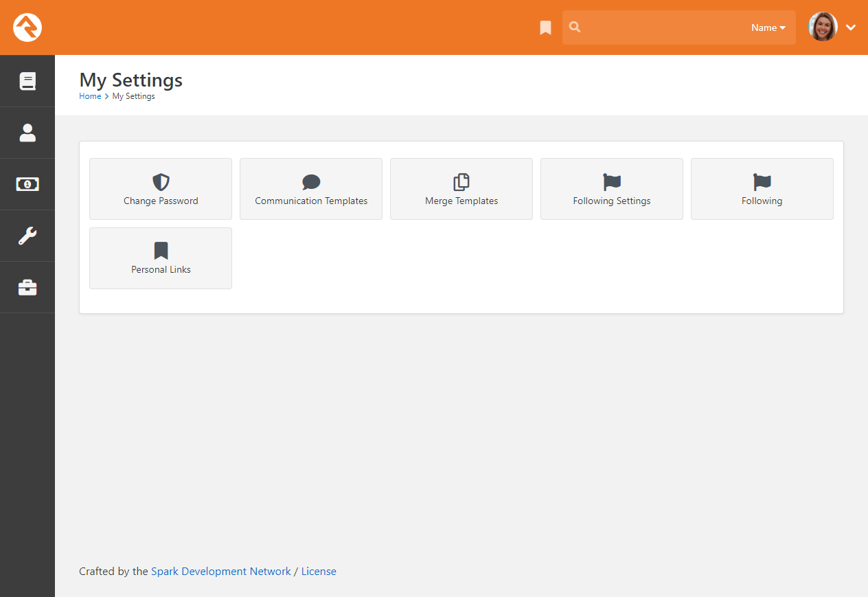This screenshot has width=868, height=597.
Task: Open the Intranet book icon in the sidebar
Action: pos(27,81)
